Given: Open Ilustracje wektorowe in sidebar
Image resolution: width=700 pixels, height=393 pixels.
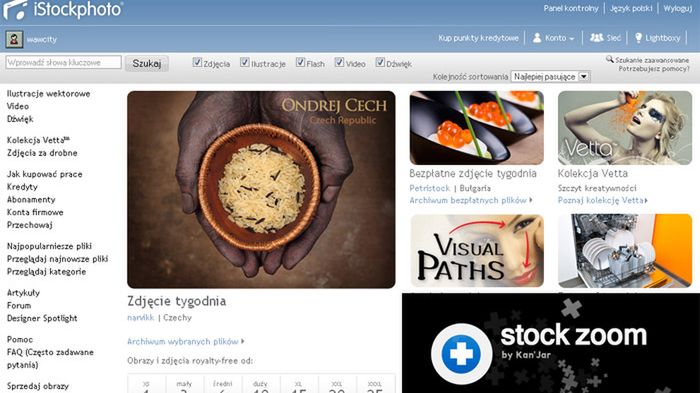Looking at the screenshot, I should click(48, 94).
